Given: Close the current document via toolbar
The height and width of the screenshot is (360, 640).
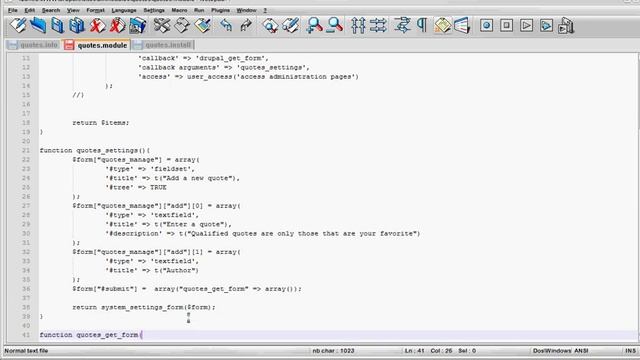Looking at the screenshot, I should coord(97,26).
